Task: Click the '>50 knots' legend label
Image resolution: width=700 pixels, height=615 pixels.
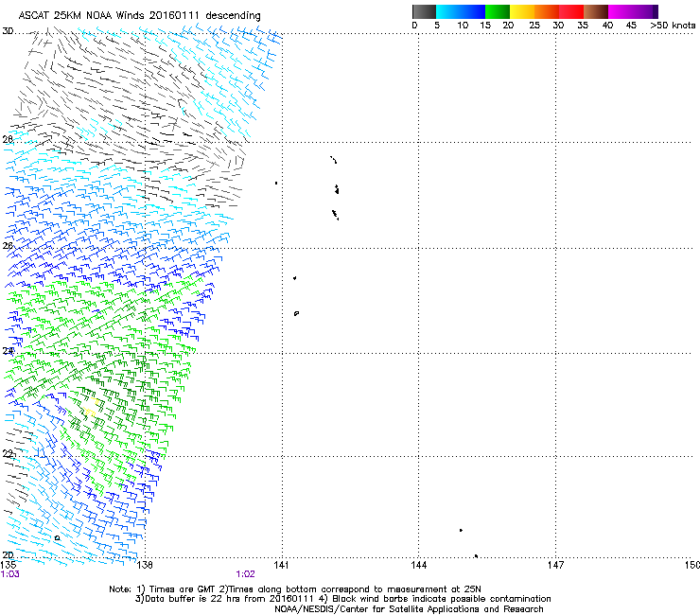Action: [x=673, y=26]
